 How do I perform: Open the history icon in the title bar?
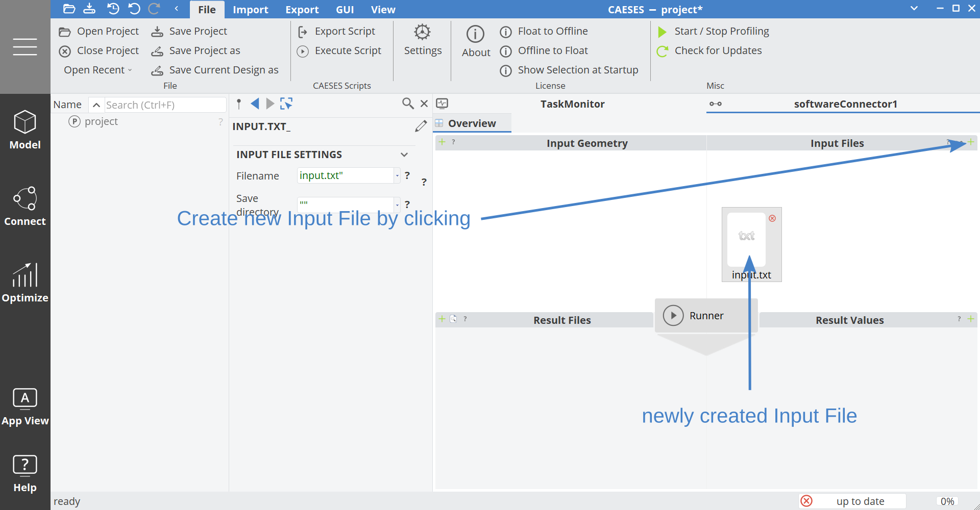[x=113, y=9]
